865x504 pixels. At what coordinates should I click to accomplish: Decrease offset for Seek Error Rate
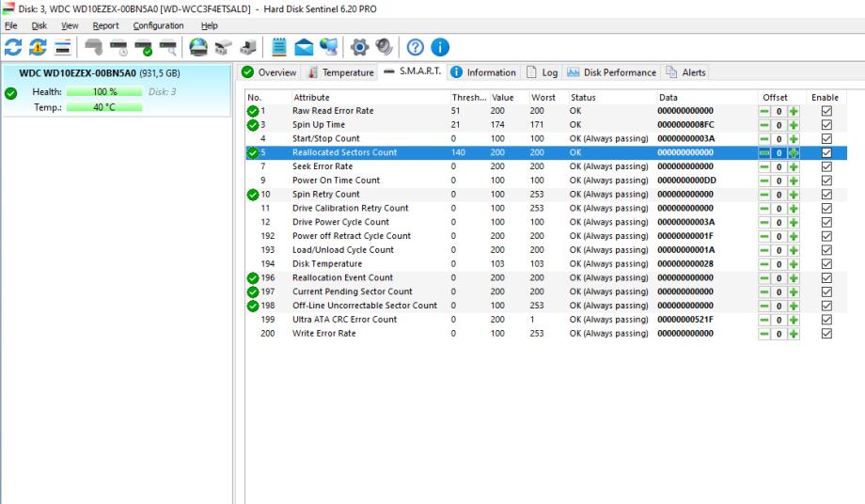point(764,166)
